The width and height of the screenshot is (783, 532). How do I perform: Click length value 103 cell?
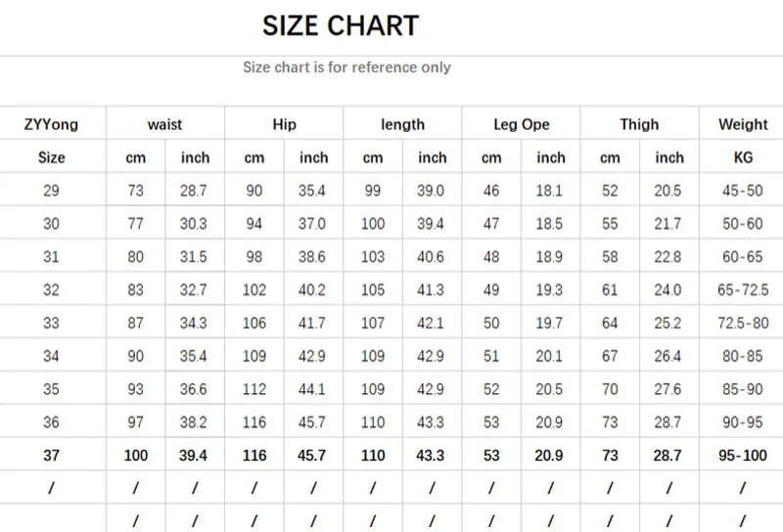click(x=373, y=256)
